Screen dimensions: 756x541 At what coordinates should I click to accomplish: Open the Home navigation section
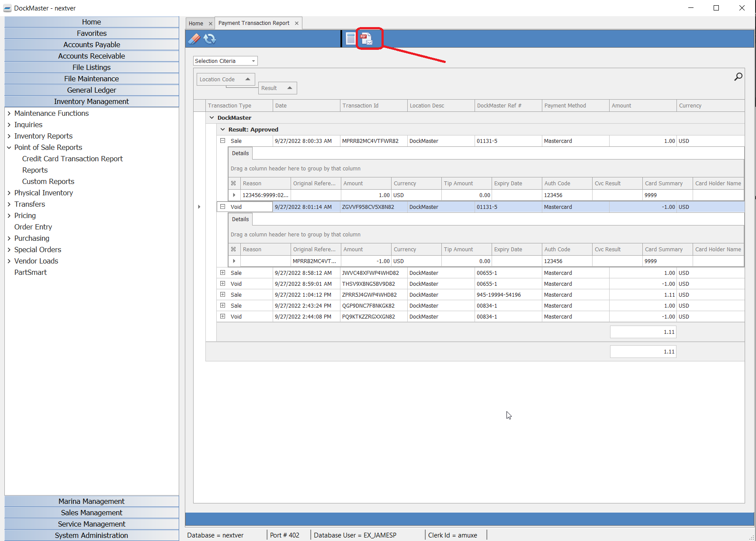click(92, 22)
